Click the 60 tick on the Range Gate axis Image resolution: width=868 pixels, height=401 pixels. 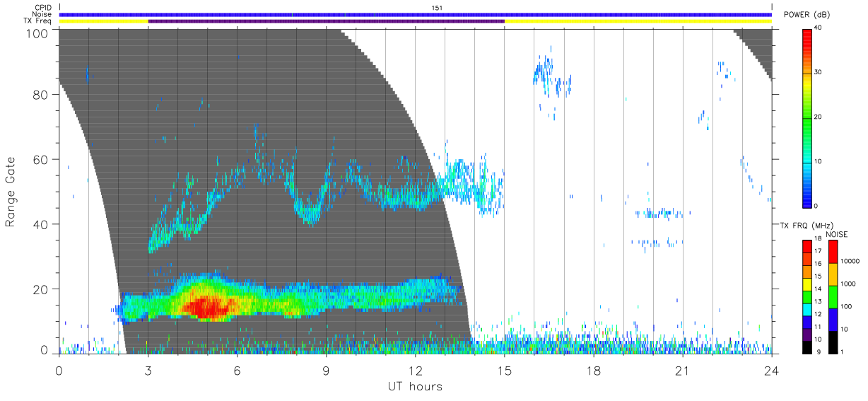(41, 160)
